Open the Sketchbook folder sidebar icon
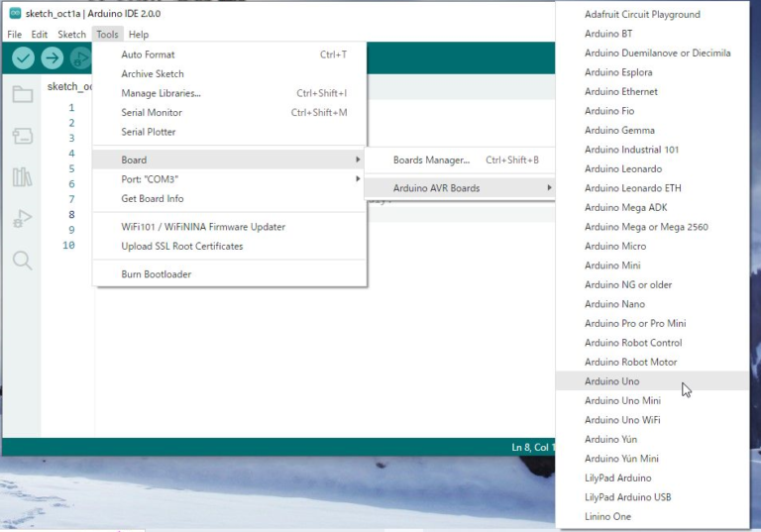 click(x=23, y=94)
